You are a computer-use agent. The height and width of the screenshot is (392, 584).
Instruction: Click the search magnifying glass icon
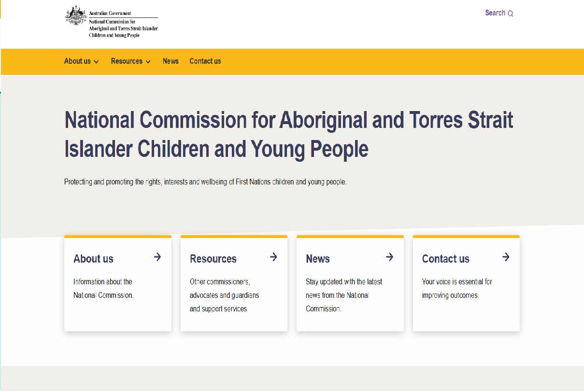click(x=511, y=14)
